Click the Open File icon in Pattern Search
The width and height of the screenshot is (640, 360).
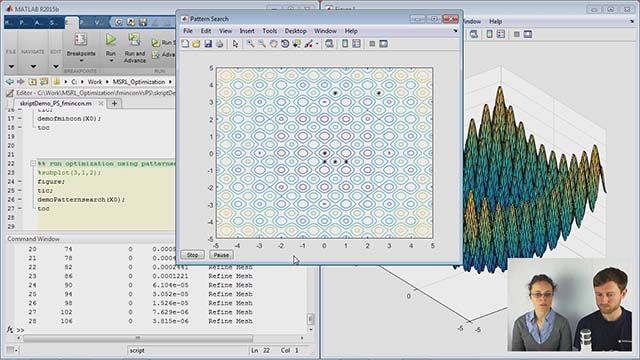point(196,44)
